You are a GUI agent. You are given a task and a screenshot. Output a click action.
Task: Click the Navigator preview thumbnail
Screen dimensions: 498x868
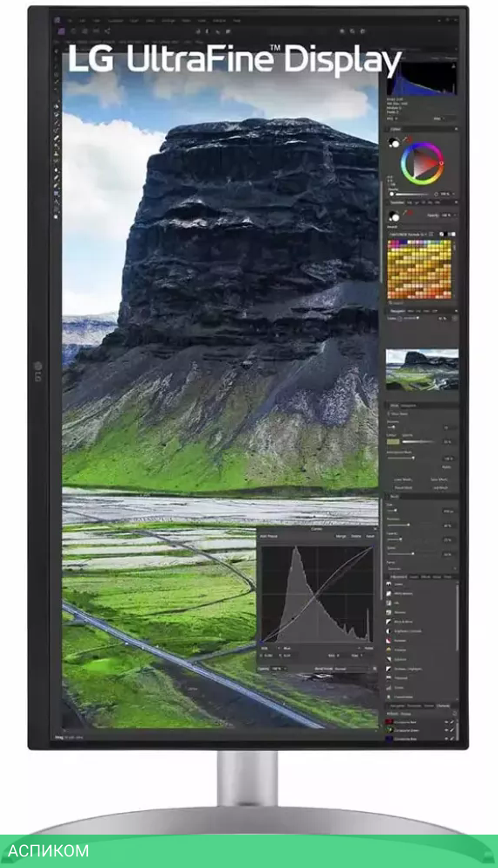[x=422, y=370]
